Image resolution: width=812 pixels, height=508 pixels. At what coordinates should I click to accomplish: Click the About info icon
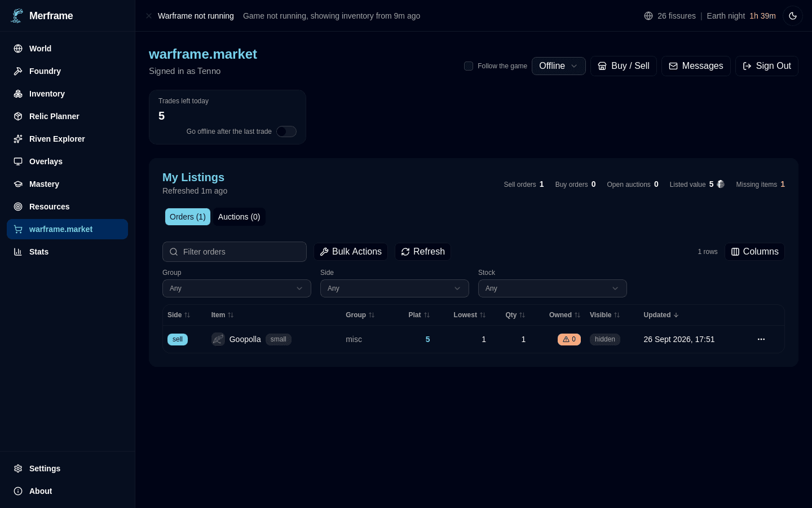[18, 491]
